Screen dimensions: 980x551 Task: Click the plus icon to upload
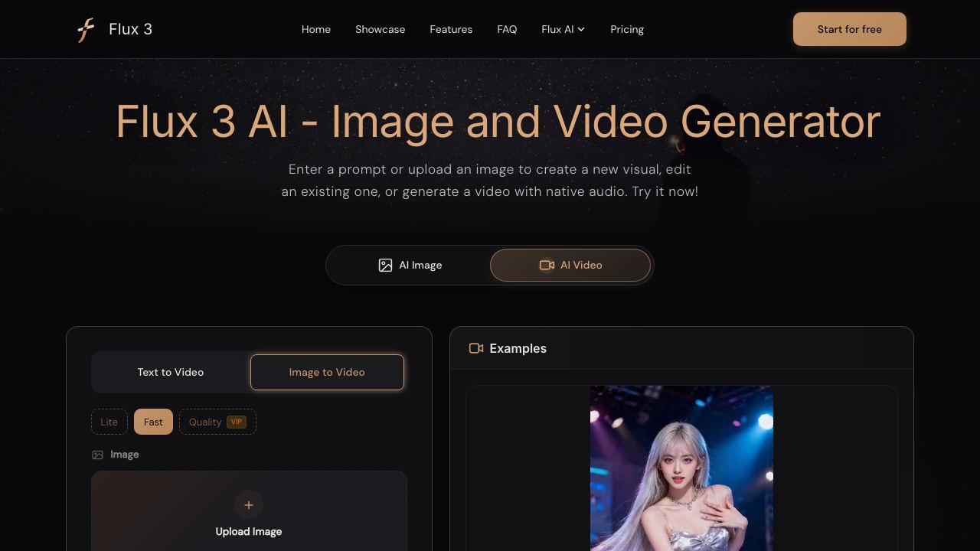(249, 505)
